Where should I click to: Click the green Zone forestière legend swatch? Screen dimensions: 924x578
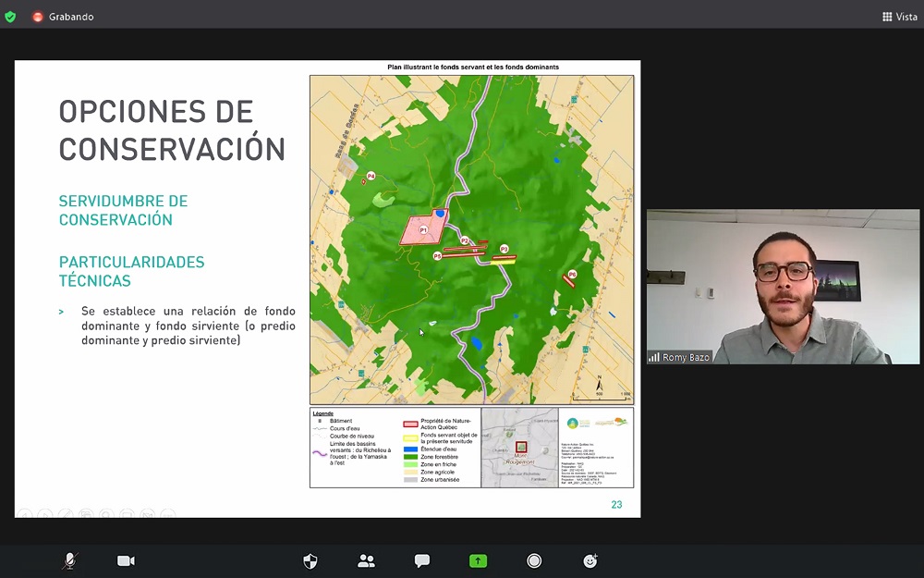click(411, 456)
